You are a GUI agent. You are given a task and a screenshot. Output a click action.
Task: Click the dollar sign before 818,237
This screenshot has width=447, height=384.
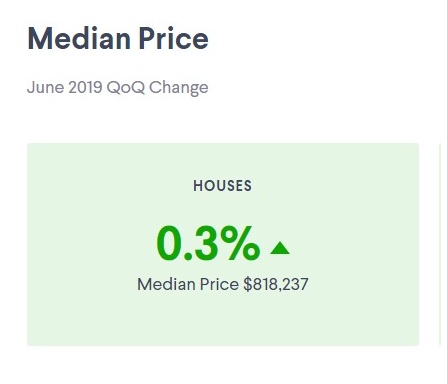tap(247, 284)
